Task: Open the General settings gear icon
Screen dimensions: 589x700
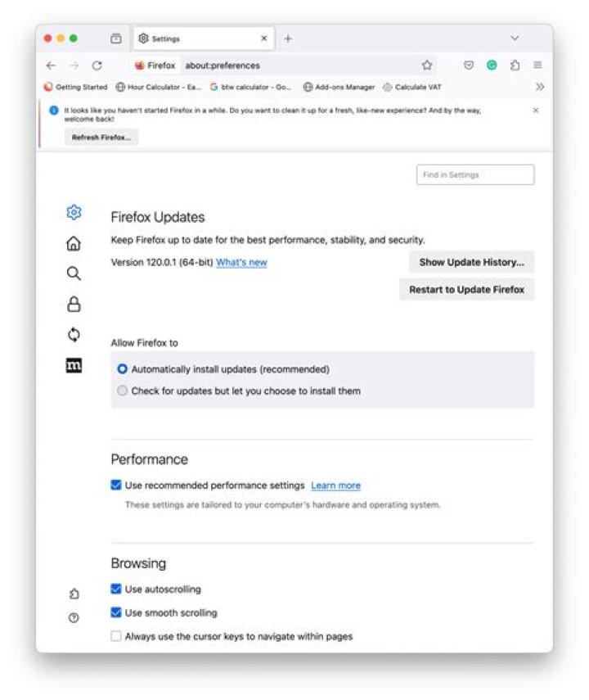Action: point(74,213)
